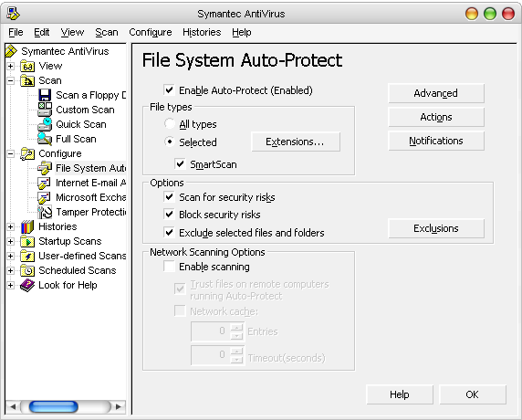Select Tamper Protection tree item text
522x420 pixels.
tap(91, 212)
